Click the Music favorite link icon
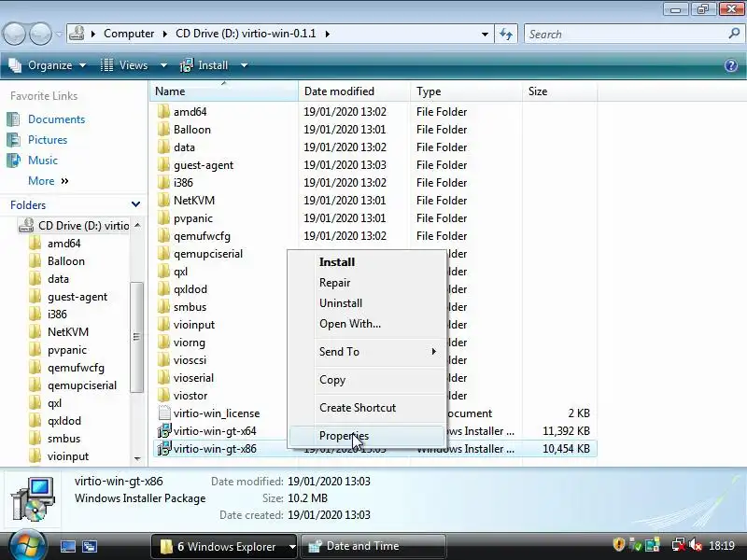The height and width of the screenshot is (560, 747). pos(13,160)
